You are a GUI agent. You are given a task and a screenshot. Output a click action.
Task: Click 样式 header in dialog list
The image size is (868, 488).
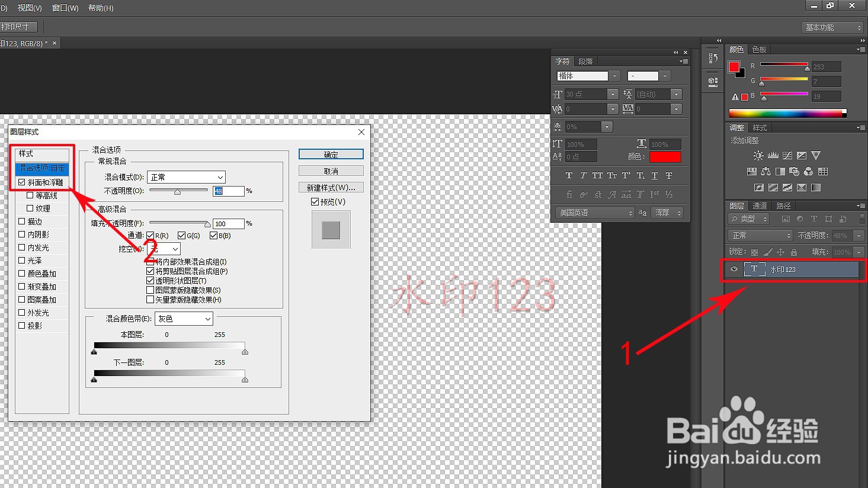[42, 153]
